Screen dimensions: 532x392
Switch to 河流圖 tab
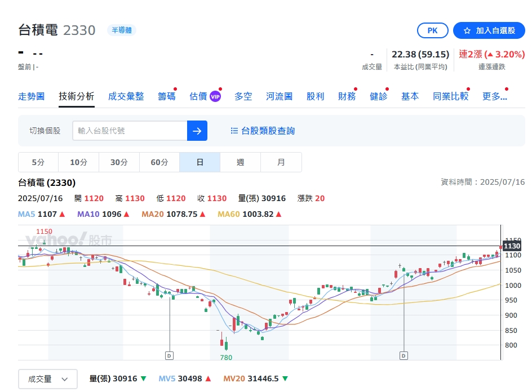pyautogui.click(x=279, y=96)
